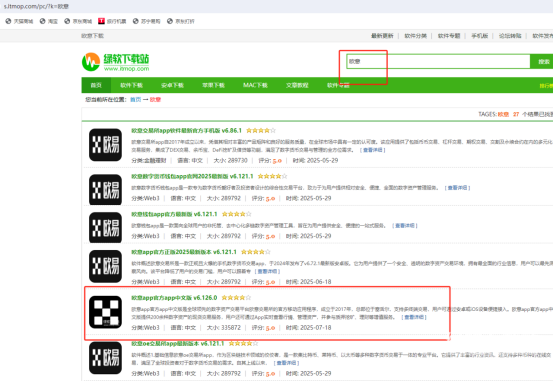Click the 欧意下载 text in top bar

click(x=92, y=36)
